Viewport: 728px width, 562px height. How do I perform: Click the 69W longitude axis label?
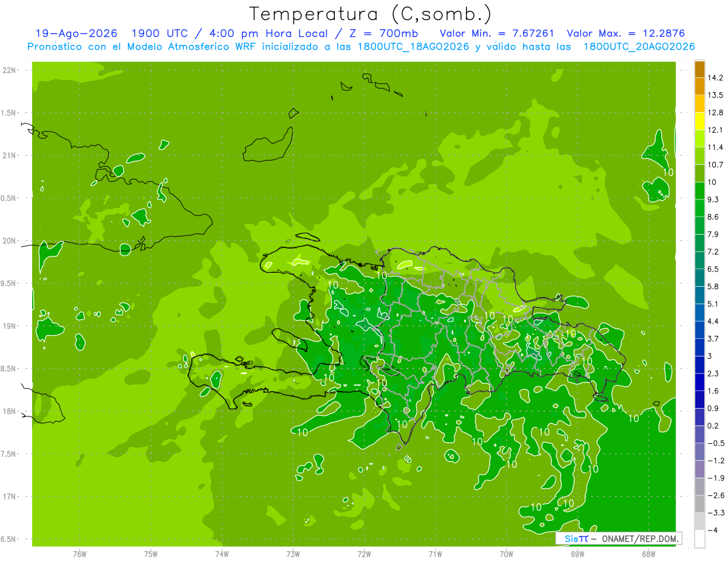point(578,554)
